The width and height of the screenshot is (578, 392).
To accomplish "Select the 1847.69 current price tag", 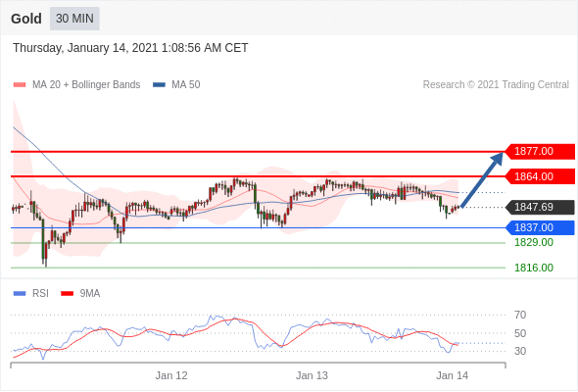I will [540, 207].
